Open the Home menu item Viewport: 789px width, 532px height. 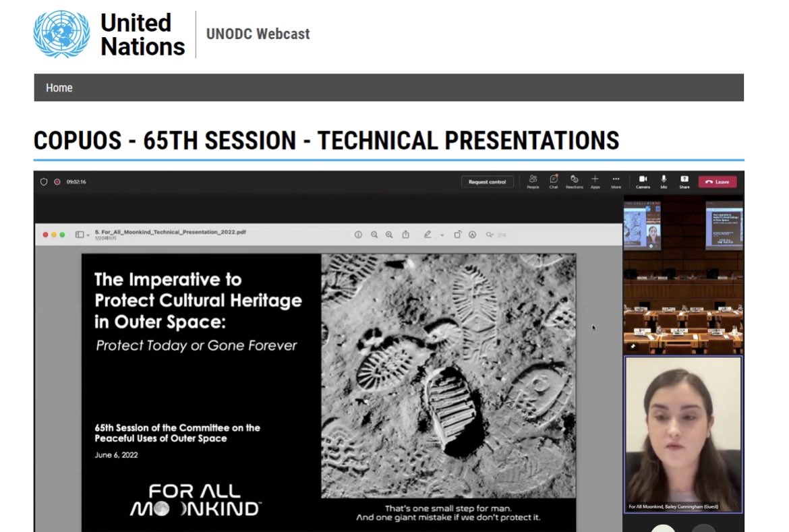[x=59, y=88]
